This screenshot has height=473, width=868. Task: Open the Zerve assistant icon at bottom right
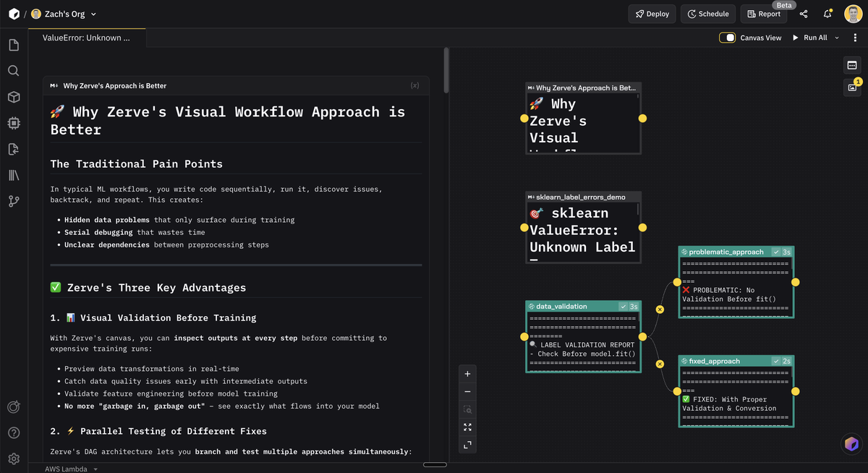point(851,444)
